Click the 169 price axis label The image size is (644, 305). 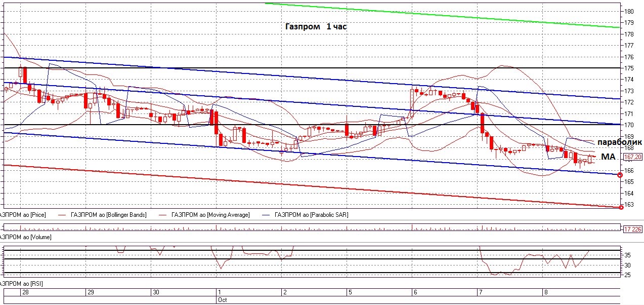tap(629, 137)
